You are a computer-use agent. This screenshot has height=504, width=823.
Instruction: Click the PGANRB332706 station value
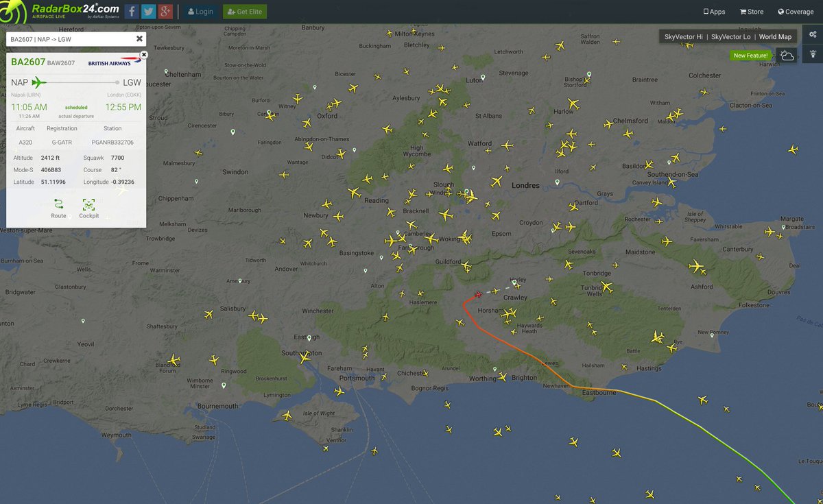pos(112,142)
